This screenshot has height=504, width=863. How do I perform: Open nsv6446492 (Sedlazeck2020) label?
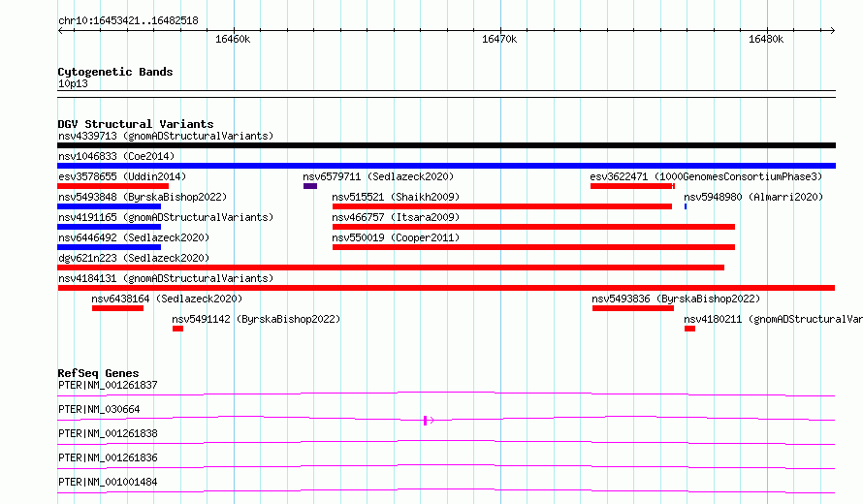pos(134,237)
